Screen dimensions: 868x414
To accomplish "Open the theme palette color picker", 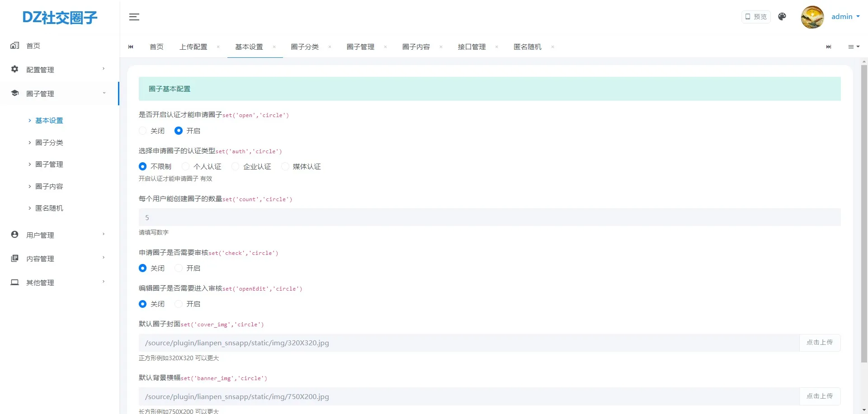I will click(x=782, y=17).
